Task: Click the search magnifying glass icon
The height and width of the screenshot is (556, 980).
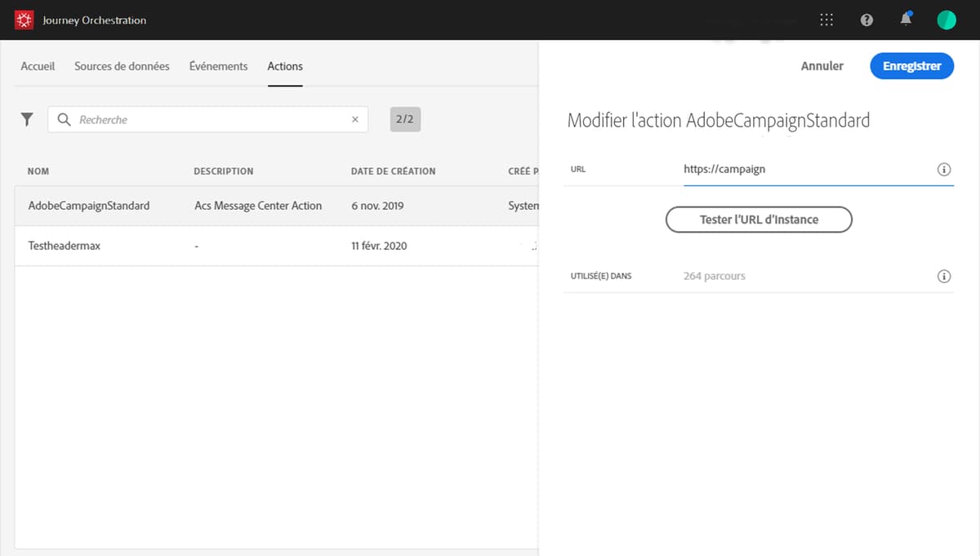Action: coord(63,119)
